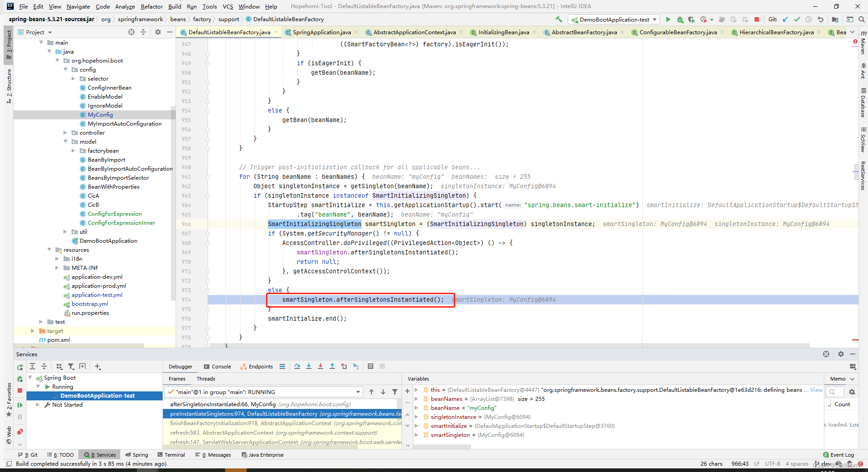Click the View link in Variables
The width and height of the screenshot is (868, 472).
click(816, 390)
